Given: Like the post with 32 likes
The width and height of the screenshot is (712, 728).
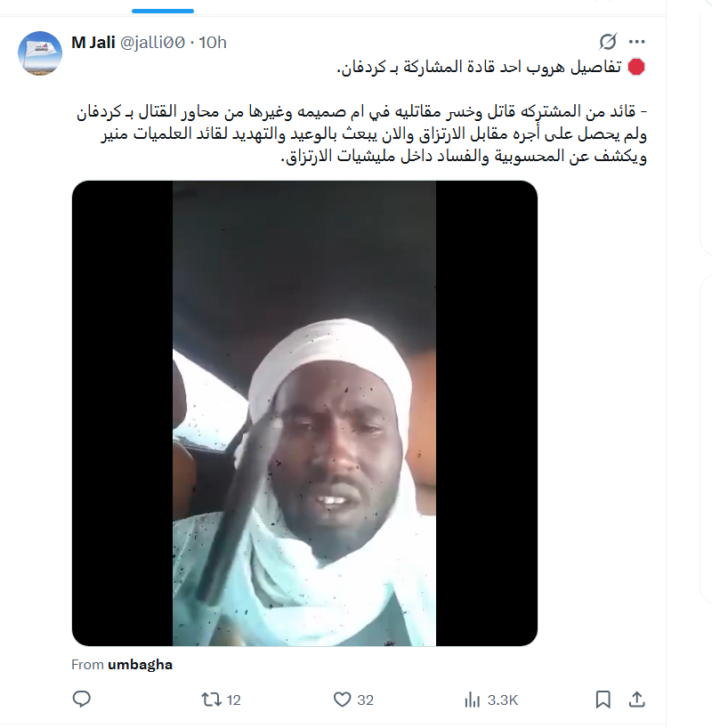Looking at the screenshot, I should [x=343, y=700].
